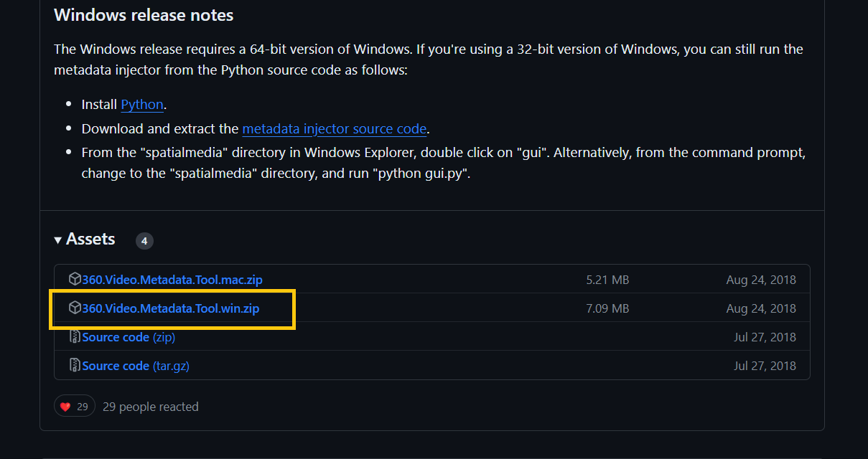
Task: Click the package icon beside mac.zip
Action: pyautogui.click(x=75, y=279)
